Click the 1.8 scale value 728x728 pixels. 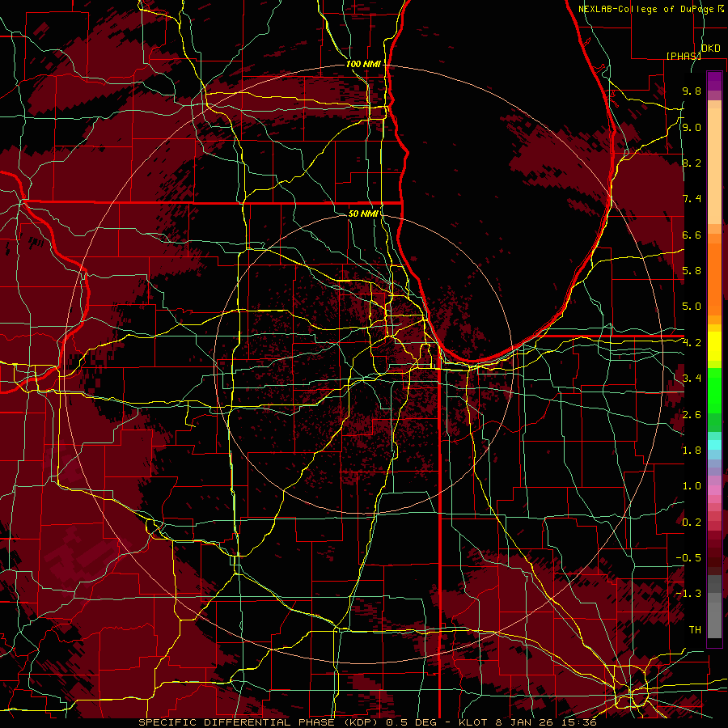[692, 451]
